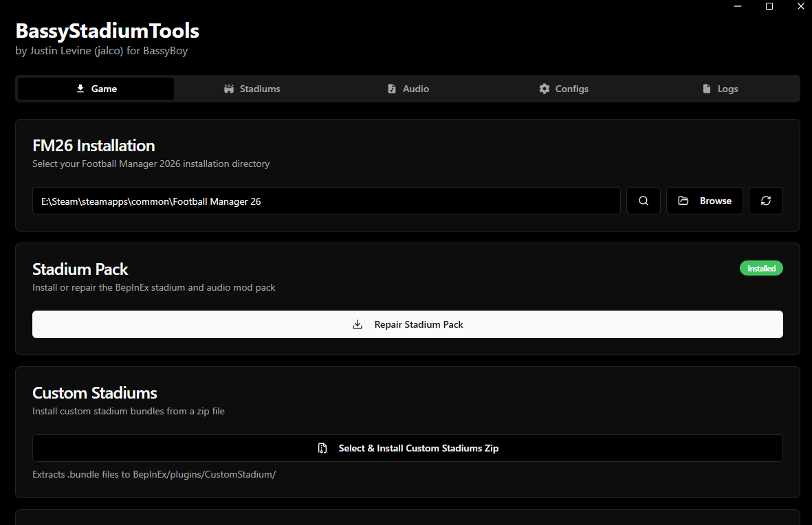The height and width of the screenshot is (525, 812).
Task: Click "Install custom stadium bundles" description
Action: [129, 411]
